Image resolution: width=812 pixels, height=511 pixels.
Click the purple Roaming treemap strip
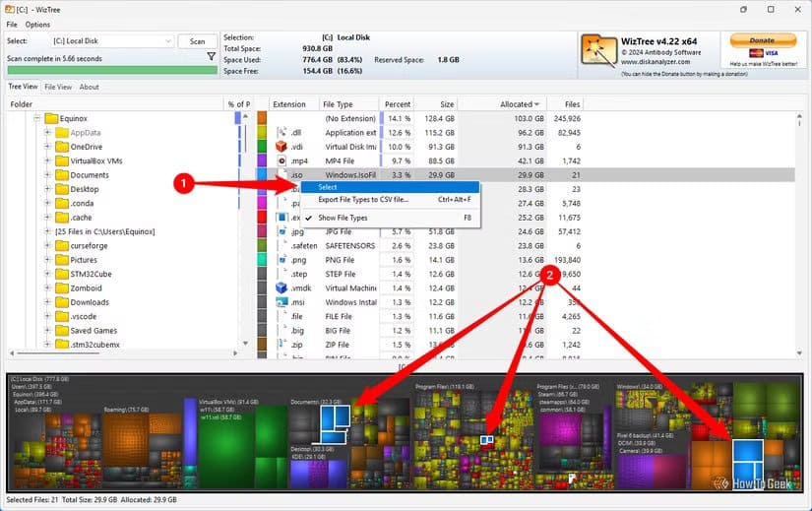[x=191, y=430]
